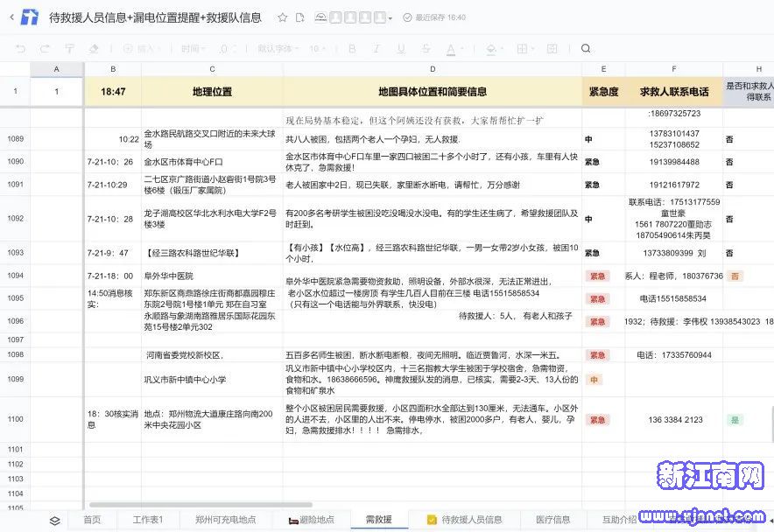Select the format painter tool

point(69,49)
